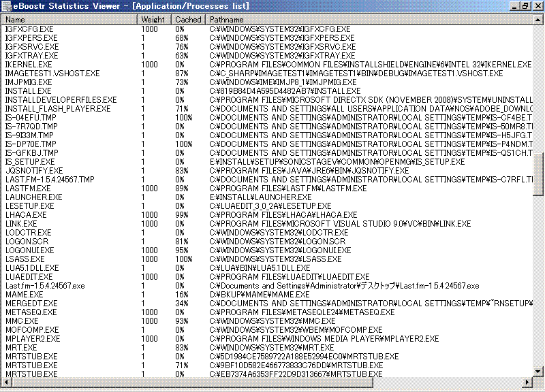
Task: Select the LAST.FM-1.5.4.24567.TMP row
Action: click(x=267, y=180)
